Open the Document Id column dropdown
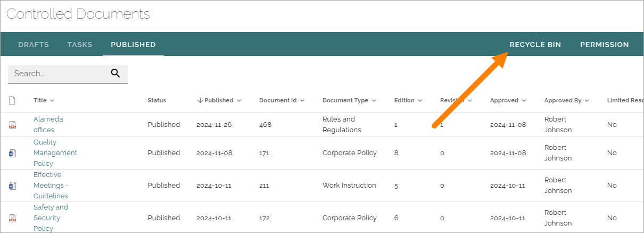Viewport: 644px width, 233px height. (302, 100)
